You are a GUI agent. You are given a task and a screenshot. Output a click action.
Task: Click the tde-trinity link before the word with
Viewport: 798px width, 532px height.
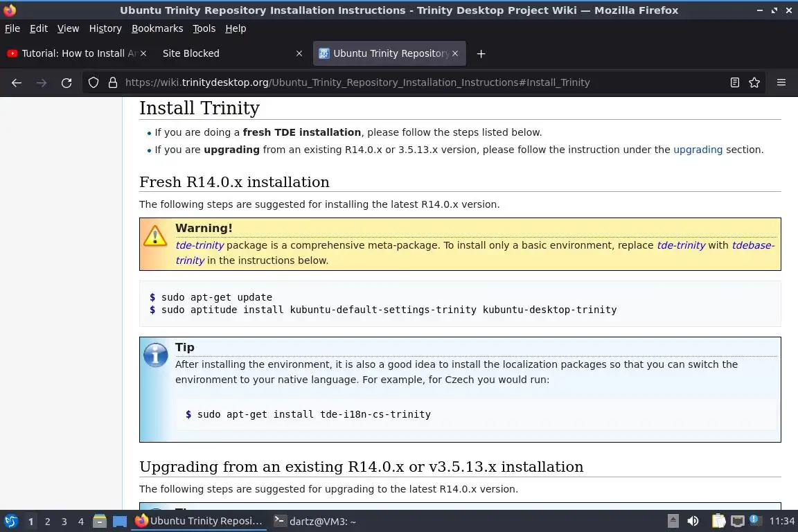[x=681, y=245]
